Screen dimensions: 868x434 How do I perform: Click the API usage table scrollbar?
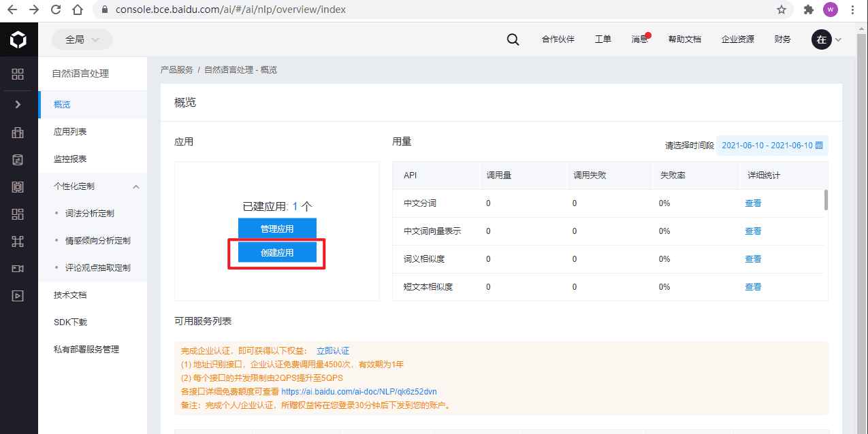(x=826, y=200)
